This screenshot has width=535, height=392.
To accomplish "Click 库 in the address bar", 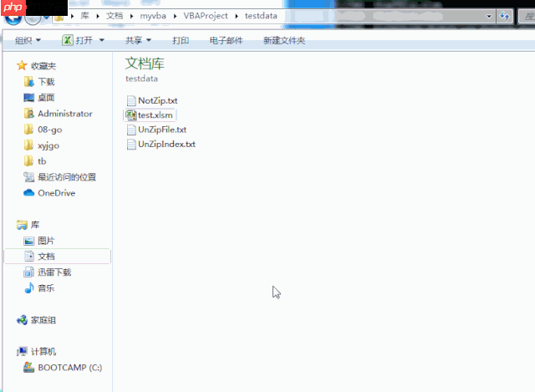I will pos(84,16).
